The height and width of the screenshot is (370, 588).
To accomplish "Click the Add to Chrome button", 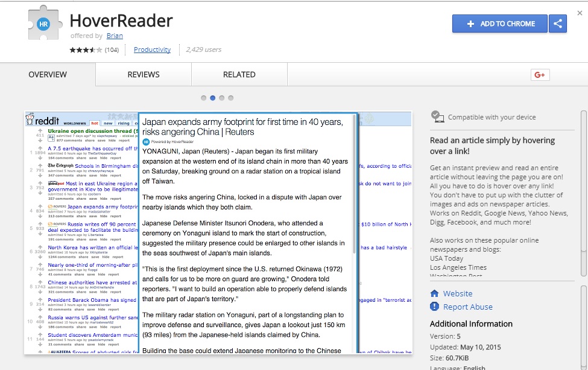I will coord(500,24).
